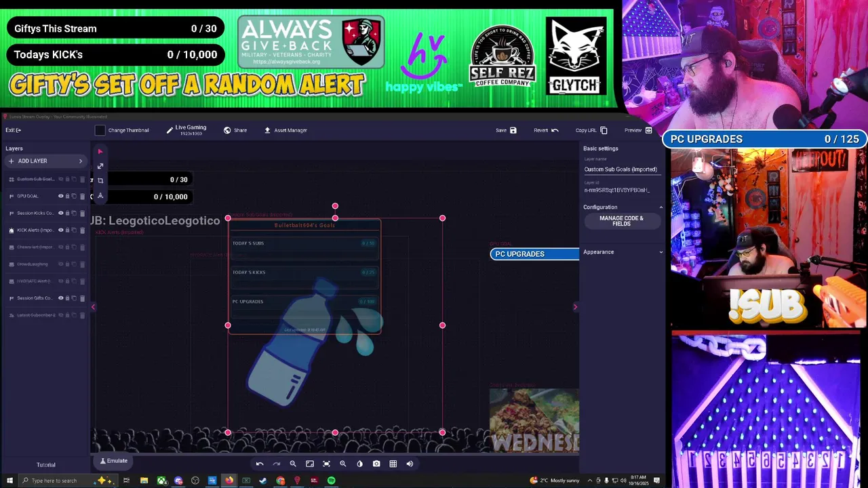Click the Emulate button

coord(114,461)
